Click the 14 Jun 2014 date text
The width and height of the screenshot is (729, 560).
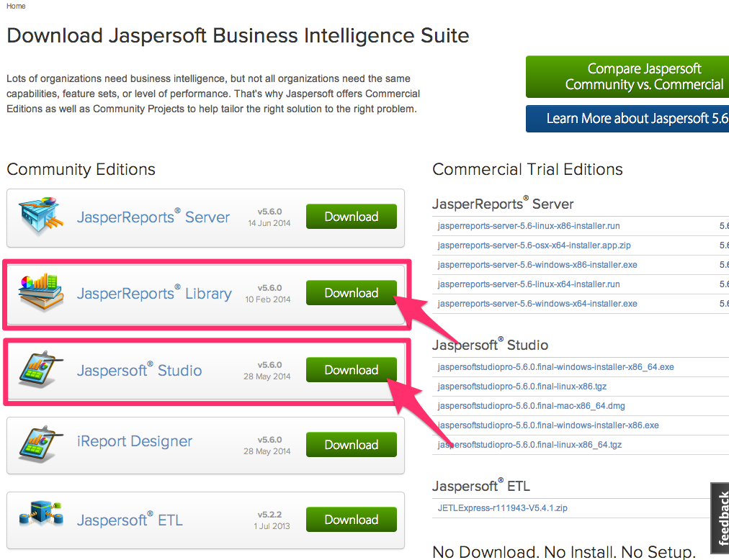269,223
